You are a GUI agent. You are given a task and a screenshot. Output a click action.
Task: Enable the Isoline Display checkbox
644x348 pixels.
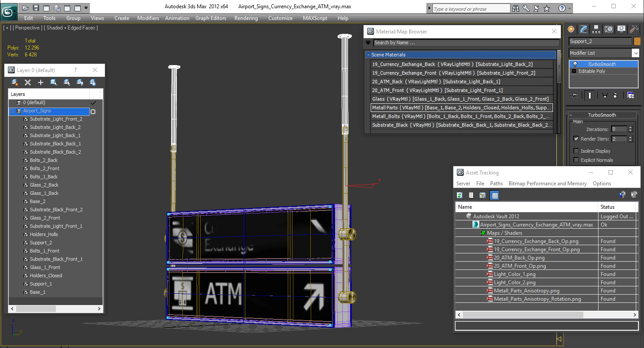pos(576,151)
